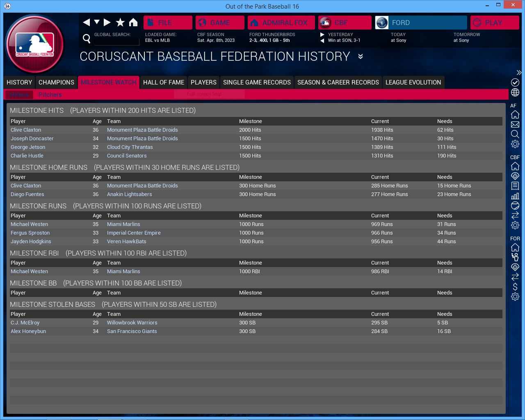Click the baseball icon under CBF
Viewport: 525px width, 420px height.
[x=515, y=205]
